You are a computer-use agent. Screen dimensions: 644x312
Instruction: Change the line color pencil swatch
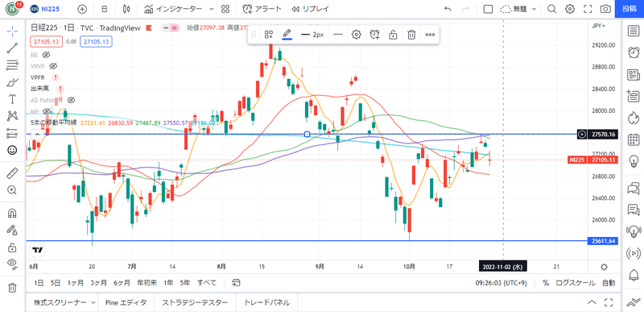point(287,35)
